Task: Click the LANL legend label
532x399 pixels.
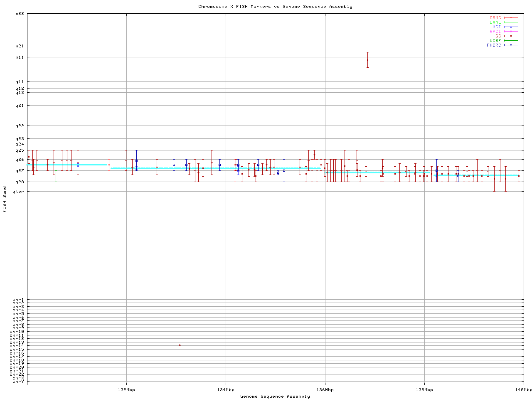Action: click(x=495, y=22)
